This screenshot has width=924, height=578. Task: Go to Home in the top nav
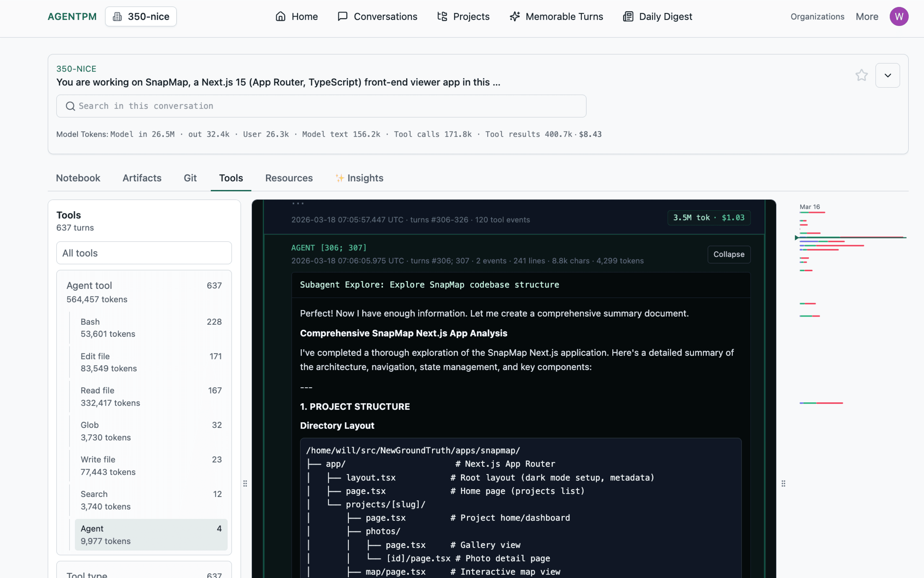click(297, 16)
